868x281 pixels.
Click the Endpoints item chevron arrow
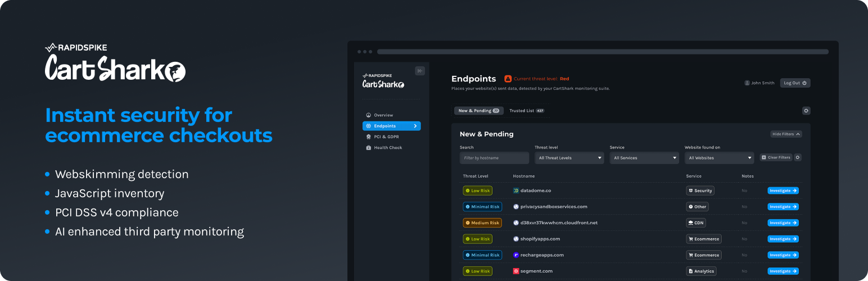click(415, 126)
